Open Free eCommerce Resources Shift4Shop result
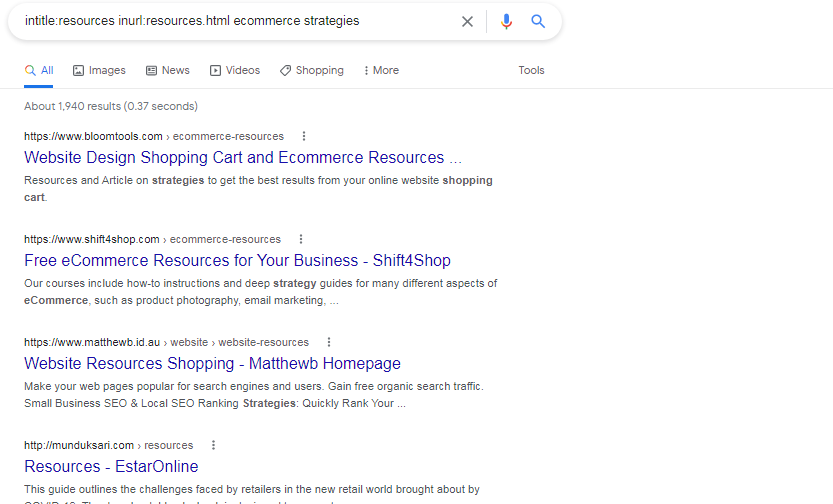Viewport: 833px width, 504px height. click(x=237, y=260)
